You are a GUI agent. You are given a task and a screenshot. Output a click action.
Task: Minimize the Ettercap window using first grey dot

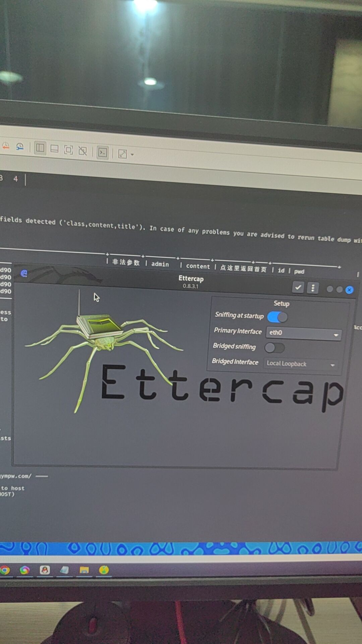coord(330,289)
